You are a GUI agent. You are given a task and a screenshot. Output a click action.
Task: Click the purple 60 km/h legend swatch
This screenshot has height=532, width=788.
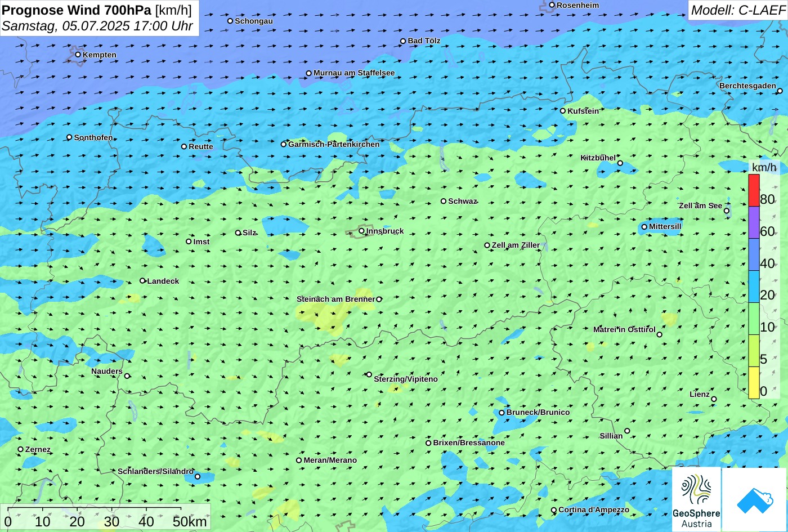tap(754, 222)
